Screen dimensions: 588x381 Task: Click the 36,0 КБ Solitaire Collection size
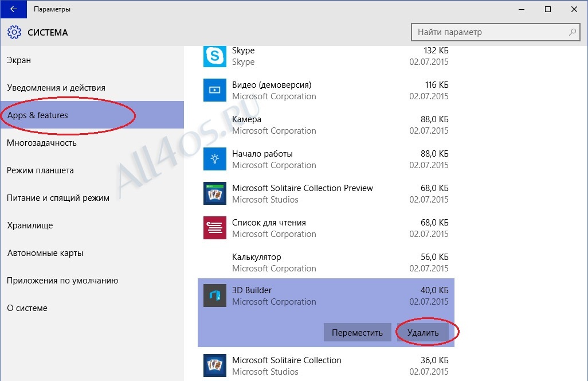434,360
